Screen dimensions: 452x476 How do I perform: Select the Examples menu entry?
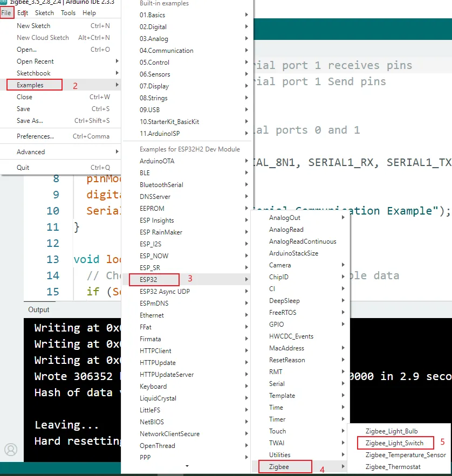coord(61,85)
